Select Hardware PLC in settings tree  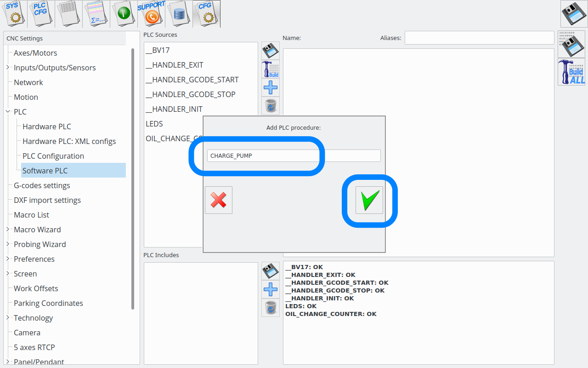[x=47, y=126]
